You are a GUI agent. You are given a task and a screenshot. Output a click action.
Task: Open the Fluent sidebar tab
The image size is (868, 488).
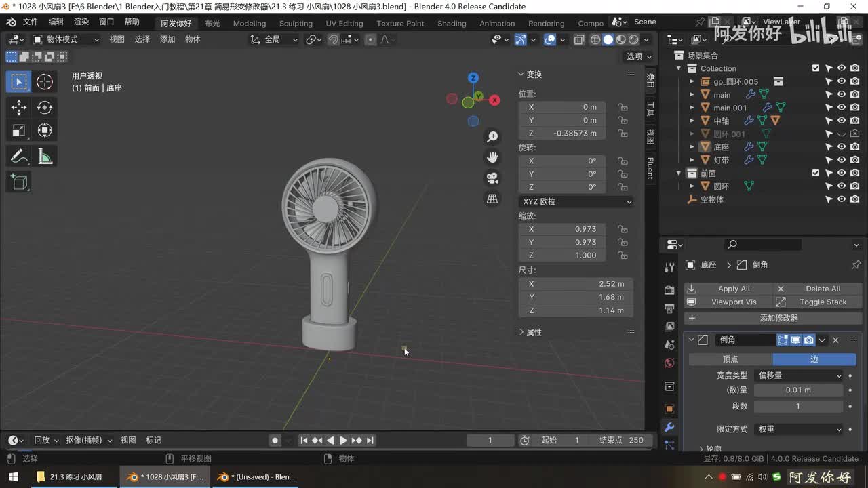click(650, 168)
